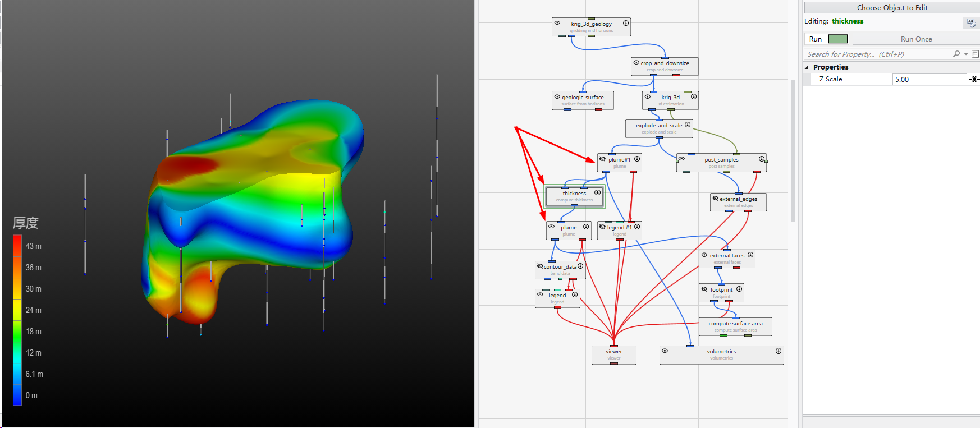Click the status icon on explode_and_scale module
This screenshot has height=428, width=980.
pyautogui.click(x=688, y=125)
